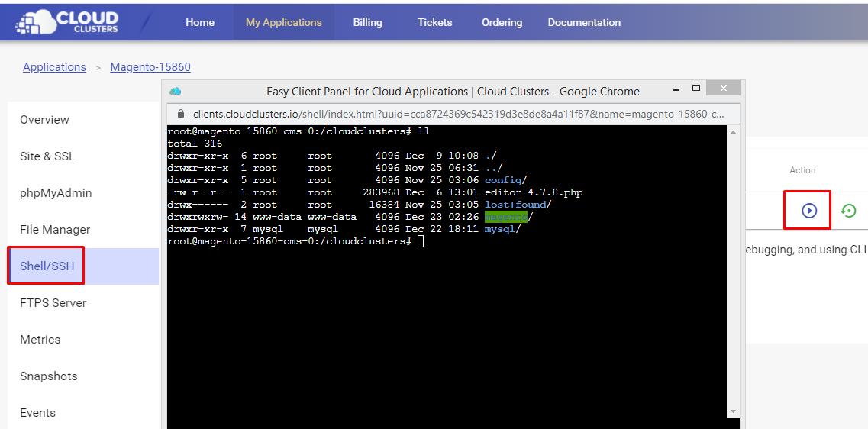Open the Home menu item
Screen dimensions: 868x429
(x=200, y=22)
